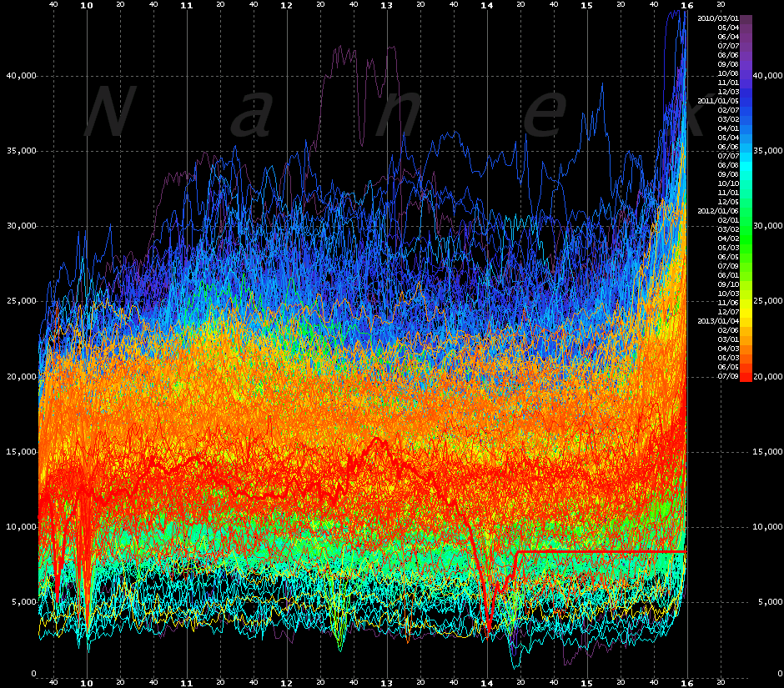This screenshot has width=784, height=688.
Task: Click the 2012/01/06 legend date entry
Action: pyautogui.click(x=717, y=211)
